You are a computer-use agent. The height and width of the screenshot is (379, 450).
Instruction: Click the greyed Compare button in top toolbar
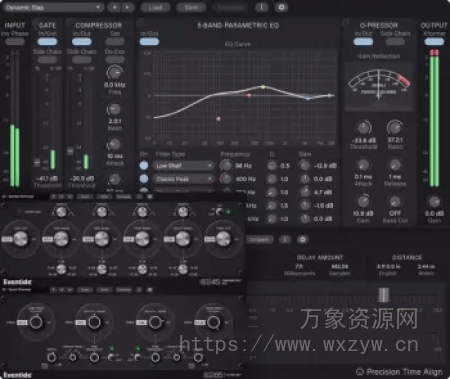pyautogui.click(x=231, y=7)
